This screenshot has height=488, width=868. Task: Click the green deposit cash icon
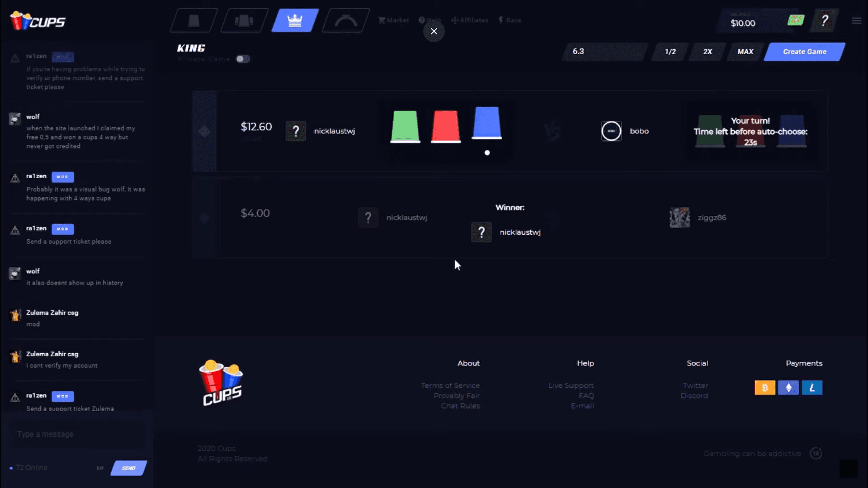(796, 20)
